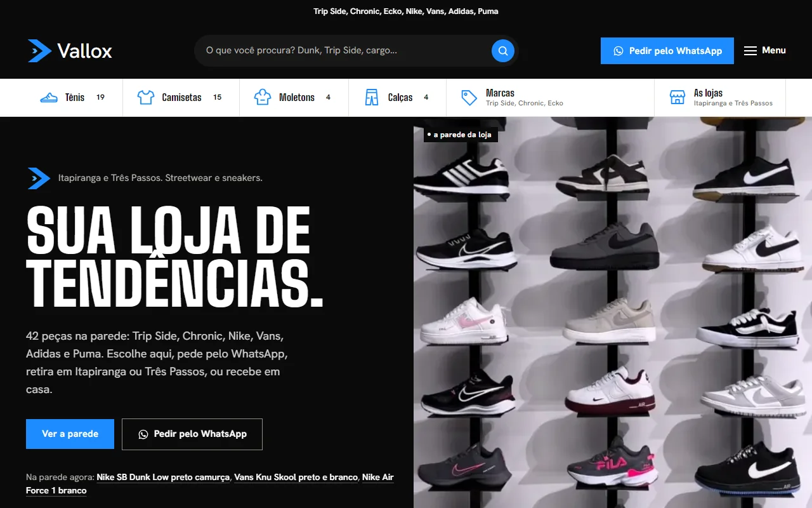Image resolution: width=812 pixels, height=508 pixels.
Task: Go to the As lojas section
Action: pyautogui.click(x=720, y=98)
